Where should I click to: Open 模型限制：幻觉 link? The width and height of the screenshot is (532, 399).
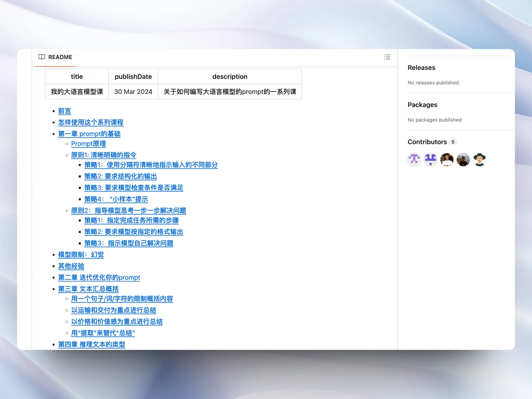[x=81, y=255]
